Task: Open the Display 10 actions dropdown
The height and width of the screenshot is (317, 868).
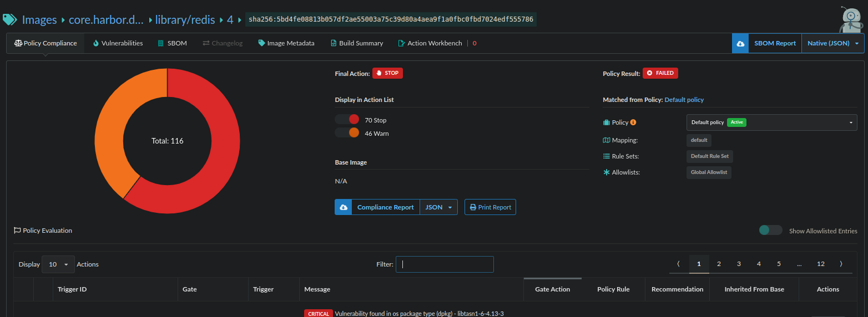Action: [x=58, y=264]
